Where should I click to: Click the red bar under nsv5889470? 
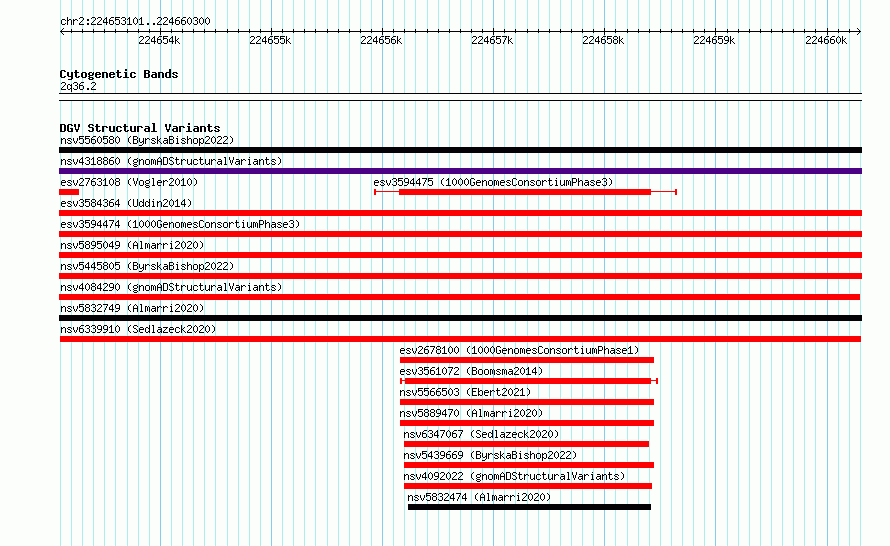click(x=527, y=423)
